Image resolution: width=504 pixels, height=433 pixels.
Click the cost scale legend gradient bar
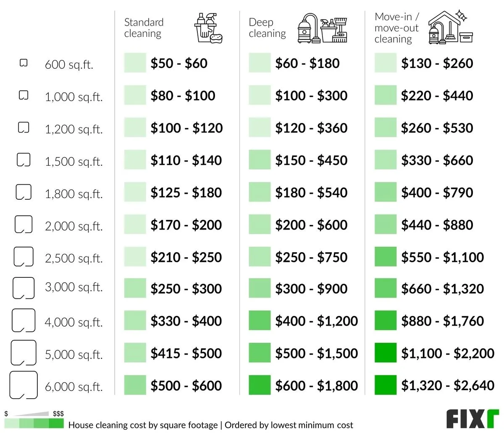click(x=34, y=424)
